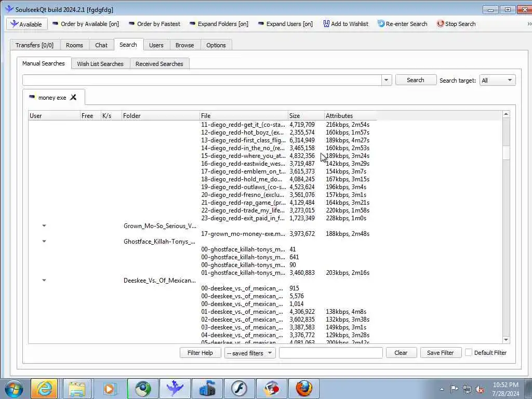Collapse the Ghostface_Killah-Tonys folder row
The width and height of the screenshot is (532, 399).
(x=44, y=241)
